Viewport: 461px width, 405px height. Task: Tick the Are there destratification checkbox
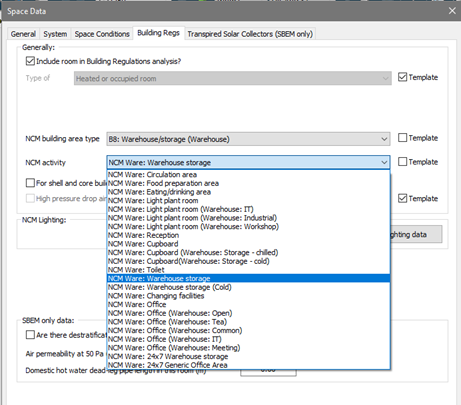(x=30, y=335)
